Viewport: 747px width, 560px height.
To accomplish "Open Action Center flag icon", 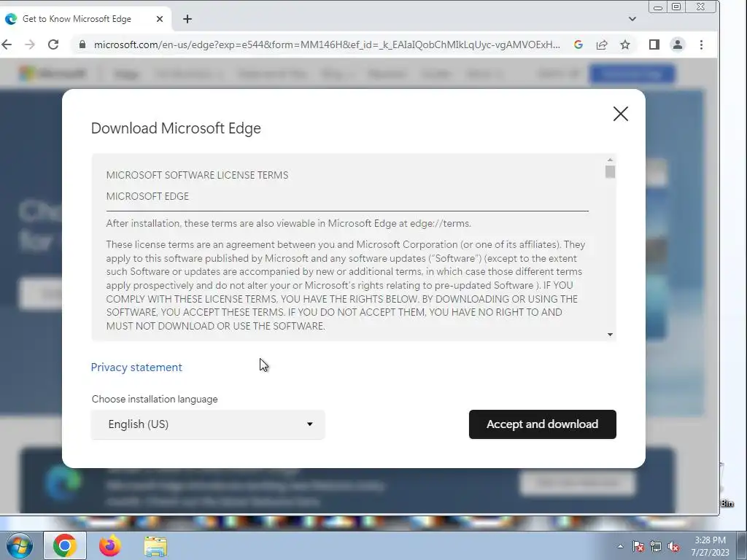I will coord(638,547).
